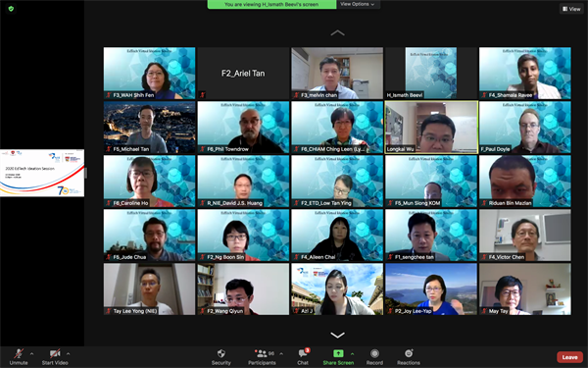The height and width of the screenshot is (368, 588).
Task: Click muted mic icon beside F6_Caroline Ho name
Action: point(109,203)
